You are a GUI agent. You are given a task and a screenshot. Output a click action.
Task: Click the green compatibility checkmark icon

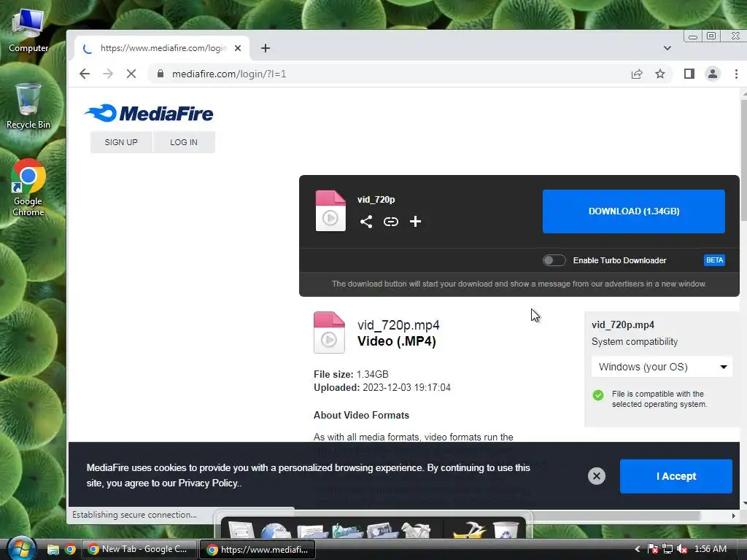click(598, 394)
